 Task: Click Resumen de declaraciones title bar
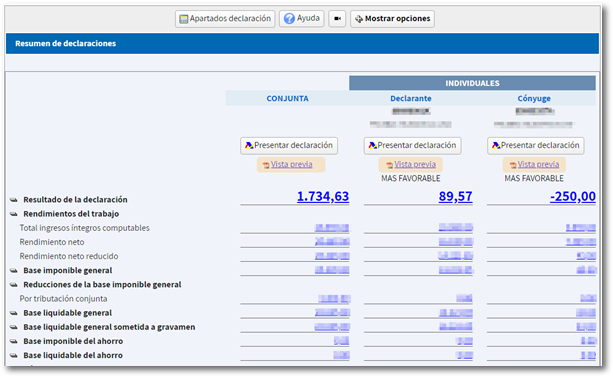(x=302, y=43)
